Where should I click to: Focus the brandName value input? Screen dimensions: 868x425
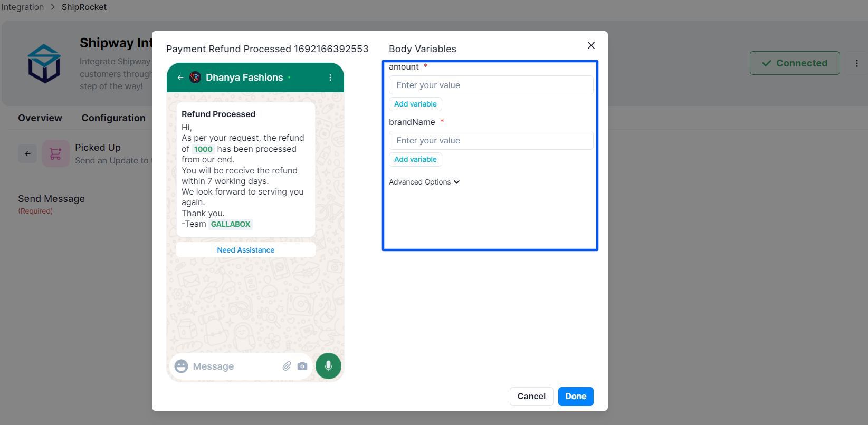491,140
